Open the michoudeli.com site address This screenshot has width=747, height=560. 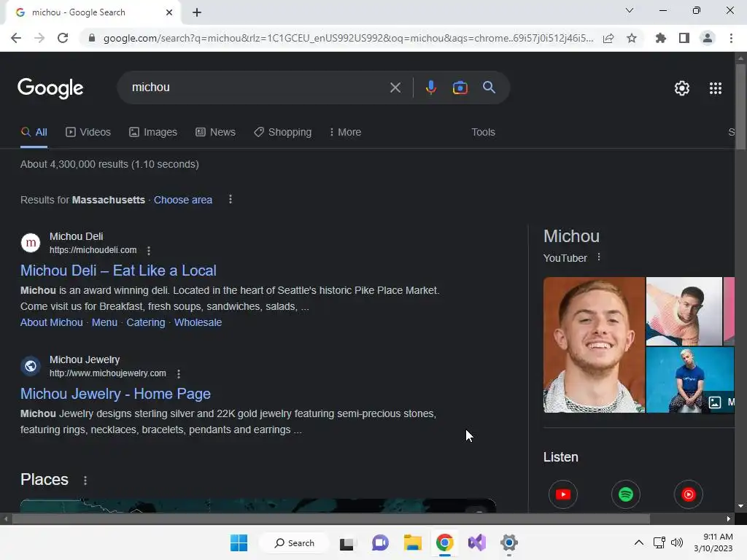(x=93, y=250)
